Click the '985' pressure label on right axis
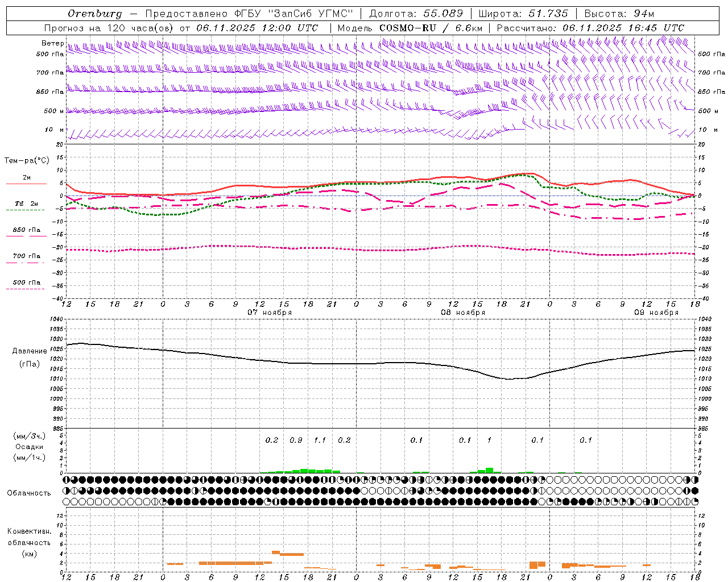 [x=704, y=429]
